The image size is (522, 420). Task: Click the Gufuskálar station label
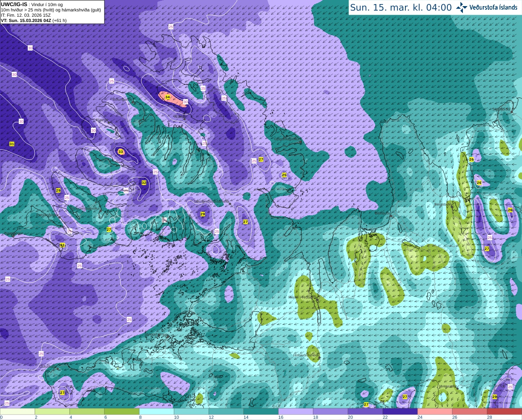tap(48, 366)
